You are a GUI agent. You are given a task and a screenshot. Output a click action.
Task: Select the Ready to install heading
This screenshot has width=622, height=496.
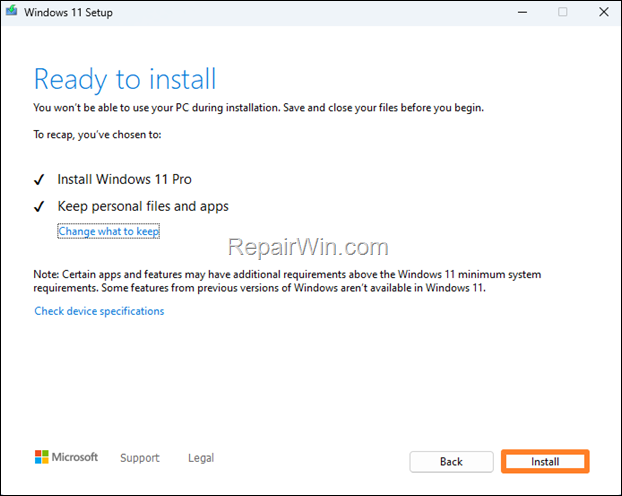coord(125,79)
